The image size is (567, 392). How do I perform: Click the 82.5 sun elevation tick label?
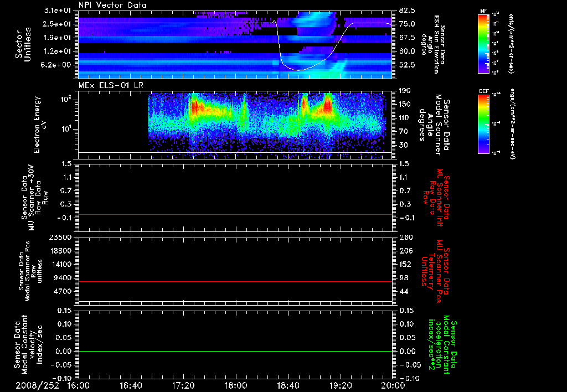407,10
